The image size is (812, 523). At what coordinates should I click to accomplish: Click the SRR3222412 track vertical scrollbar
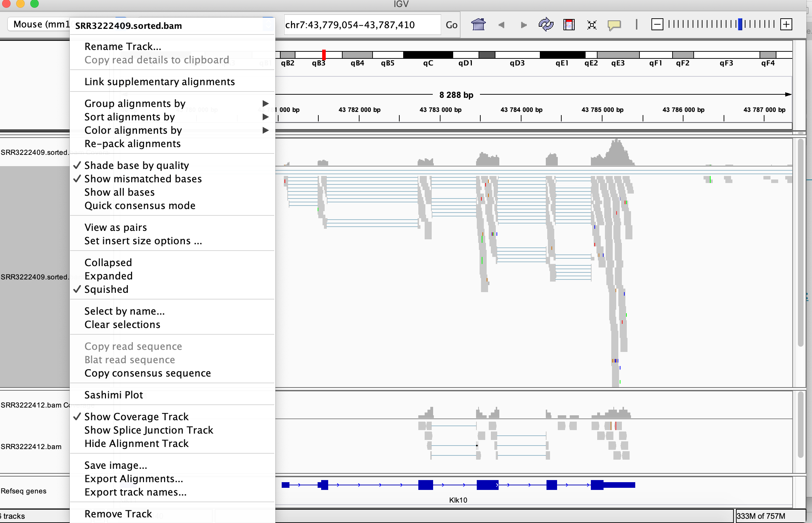[x=800, y=424]
